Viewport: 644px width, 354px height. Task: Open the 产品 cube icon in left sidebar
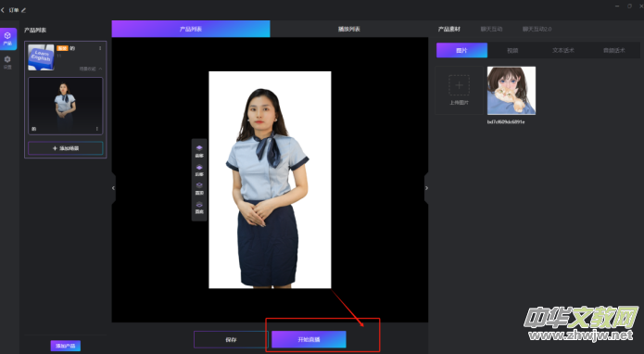tap(7, 39)
